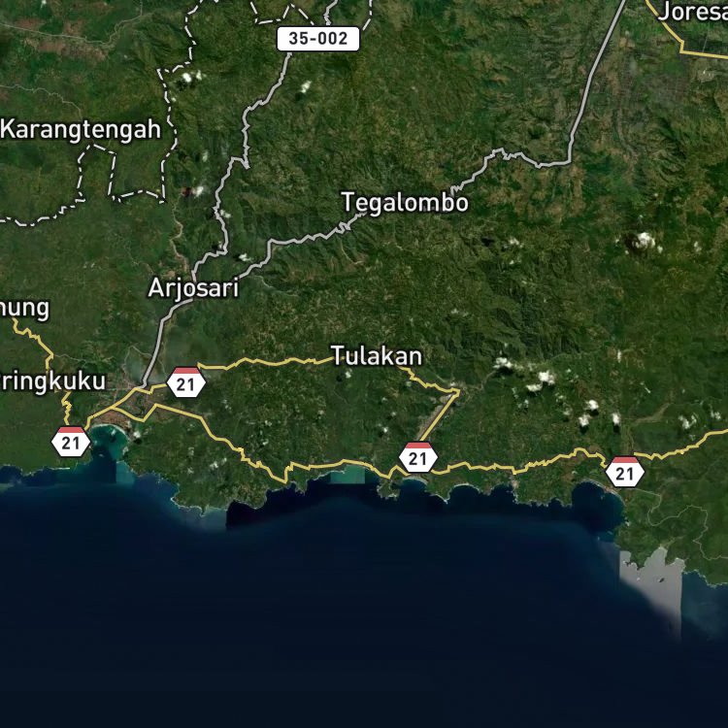The width and height of the screenshot is (728, 728).
Task: Select the dashed boundary loop below Karangtengah
Action: tap(95, 172)
